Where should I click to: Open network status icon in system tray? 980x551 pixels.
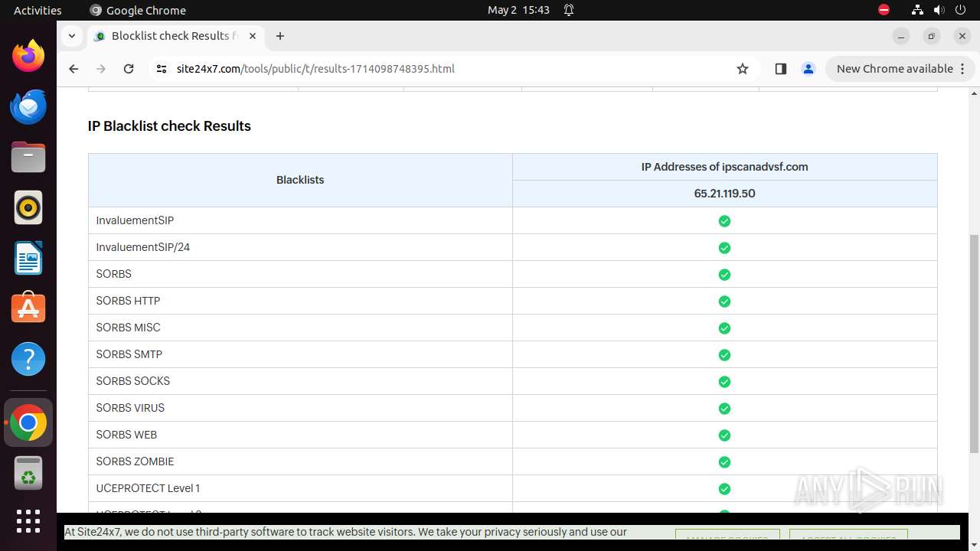point(917,10)
